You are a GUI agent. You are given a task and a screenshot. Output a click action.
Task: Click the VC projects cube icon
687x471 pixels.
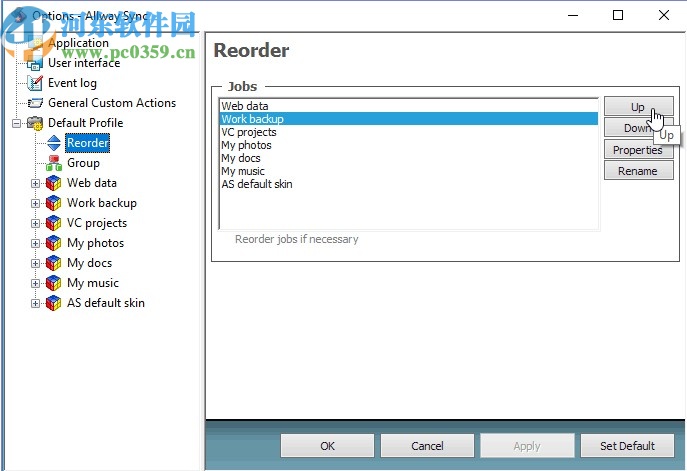(53, 223)
